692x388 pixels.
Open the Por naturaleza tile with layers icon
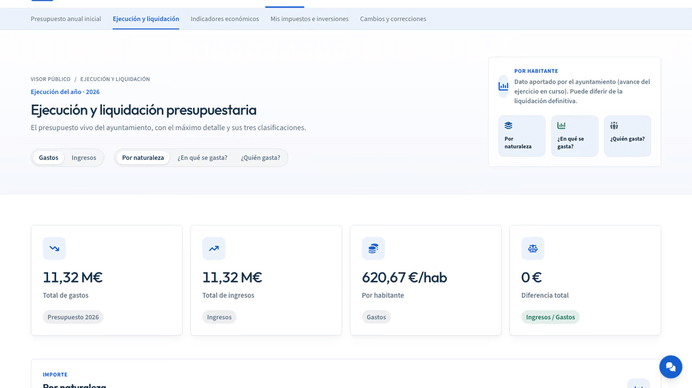click(x=522, y=136)
